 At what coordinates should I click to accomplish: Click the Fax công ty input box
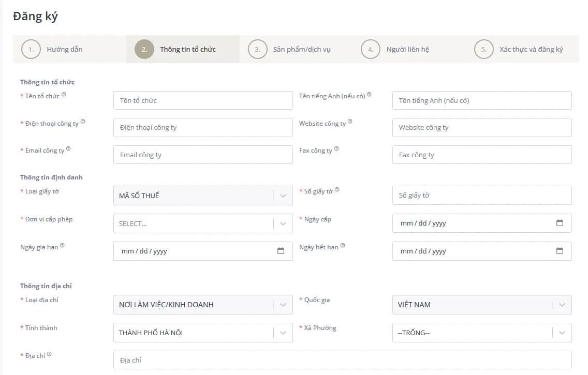[482, 155]
